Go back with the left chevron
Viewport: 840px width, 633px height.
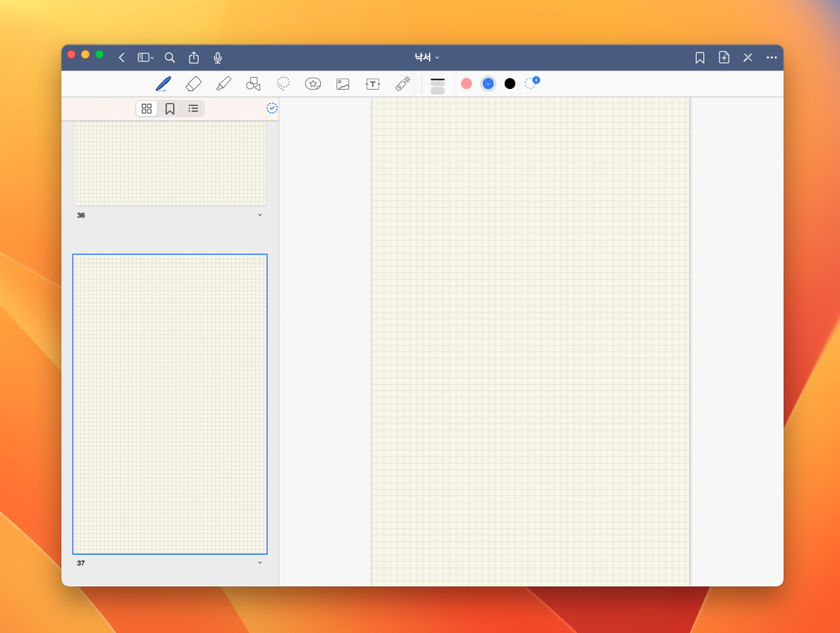[121, 57]
